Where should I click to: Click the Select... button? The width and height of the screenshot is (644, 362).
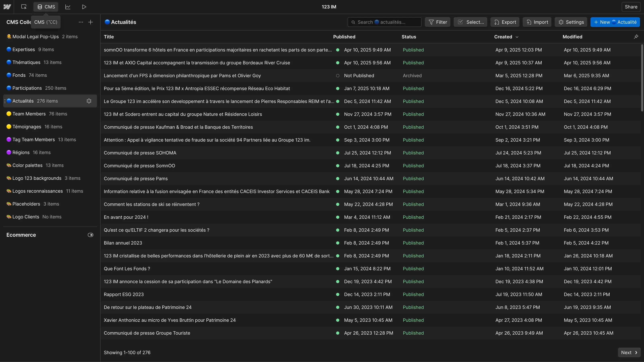(x=470, y=22)
